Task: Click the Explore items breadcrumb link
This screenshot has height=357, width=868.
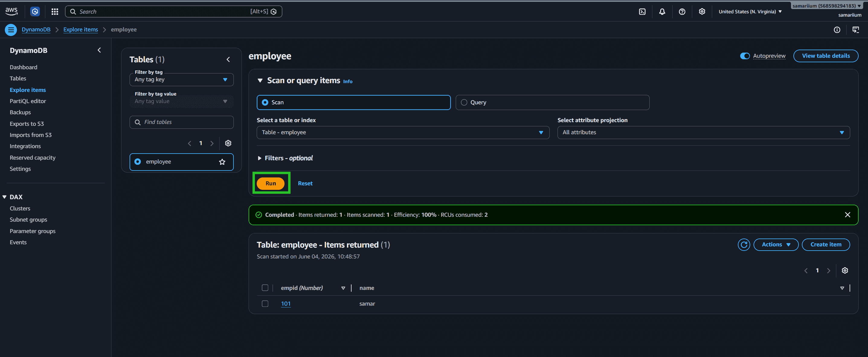Action: pos(81,30)
